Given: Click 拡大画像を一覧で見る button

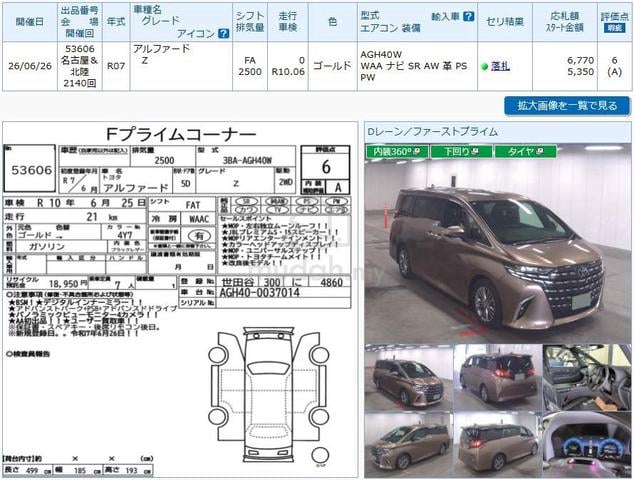Looking at the screenshot, I should (x=567, y=106).
